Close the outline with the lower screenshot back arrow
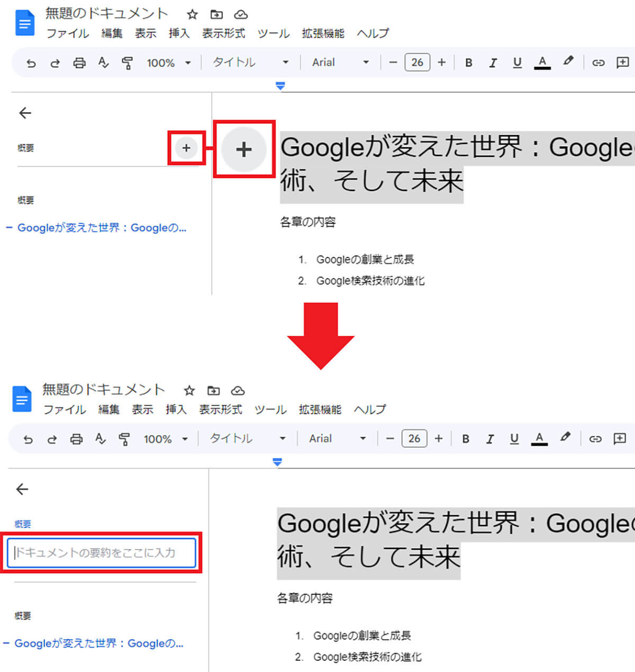 pyautogui.click(x=22, y=489)
